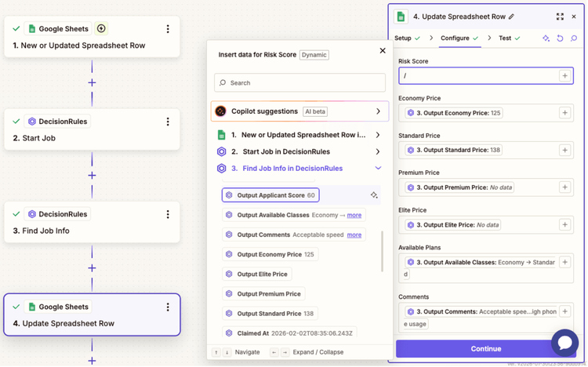This screenshot has height=367, width=588.
Task: Open three-dot menu on trigger step 1
Action: 168,29
